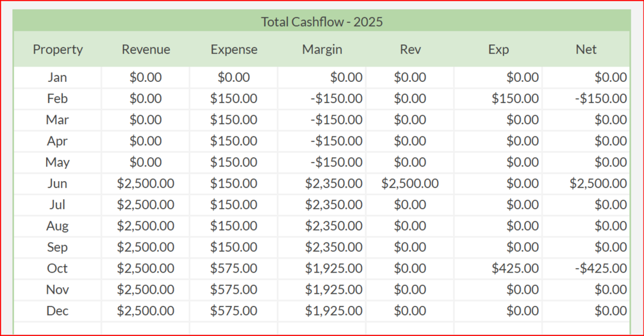Select the Oct month cell
The height and width of the screenshot is (336, 644).
pyautogui.click(x=58, y=268)
